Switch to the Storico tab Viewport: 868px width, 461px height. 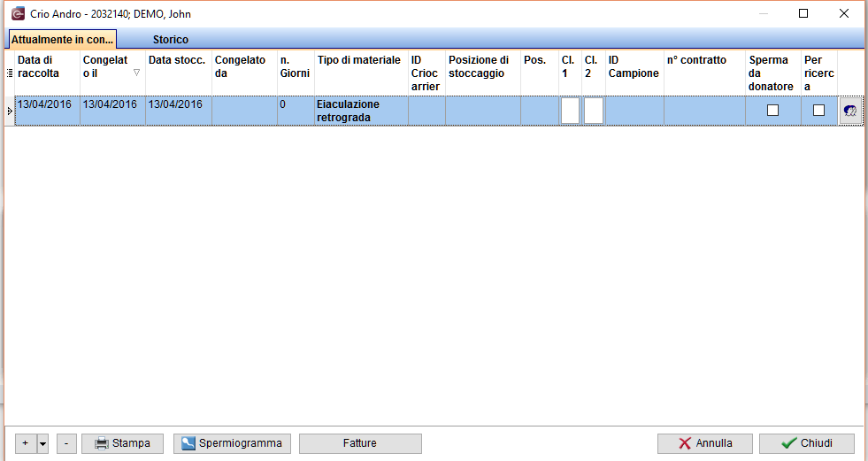[171, 40]
